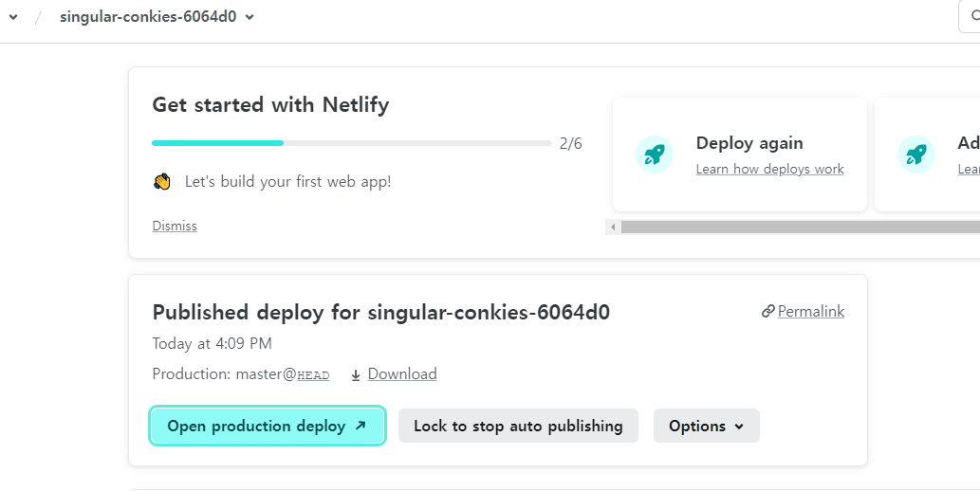
Task: Click the HEAD commit reference
Action: (x=313, y=375)
